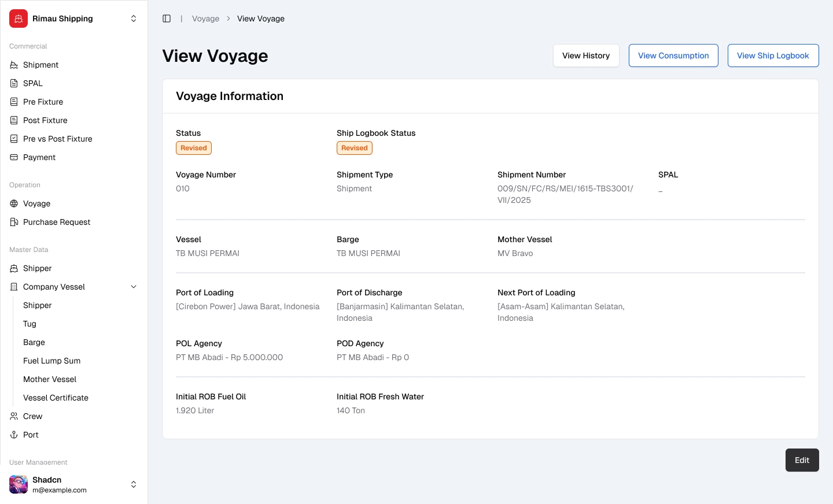Toggle the sidebar panel icon
The image size is (833, 504).
click(x=167, y=18)
